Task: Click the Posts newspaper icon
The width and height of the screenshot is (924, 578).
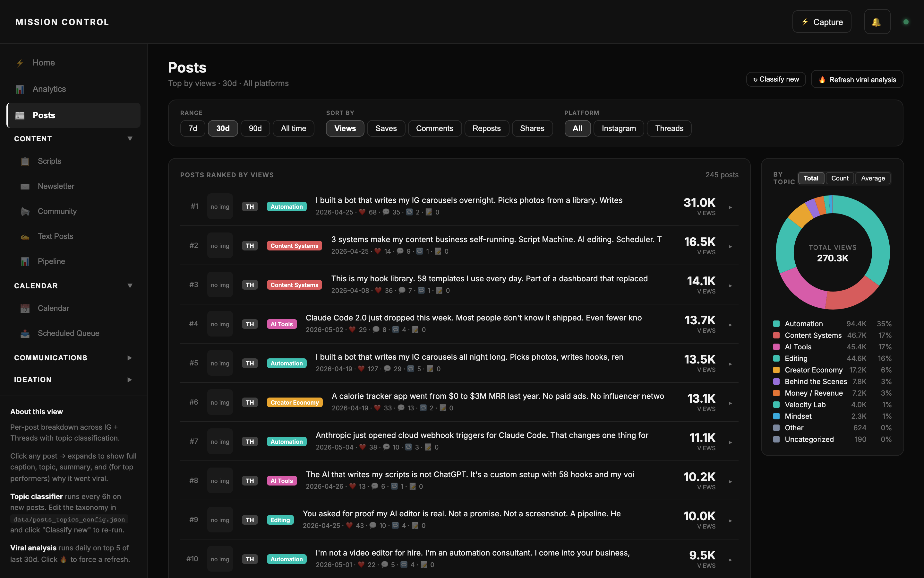Action: click(20, 116)
